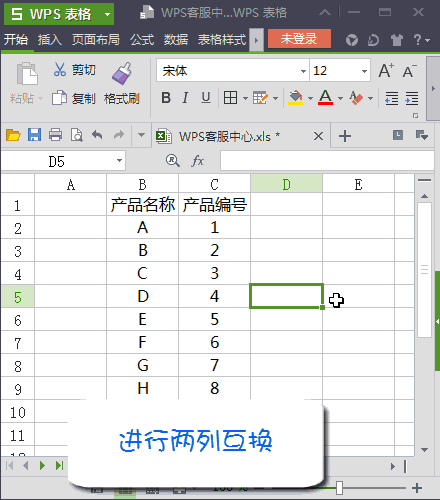Image resolution: width=440 pixels, height=500 pixels.
Task: Click the Paste clipboard icon
Action: tap(27, 73)
